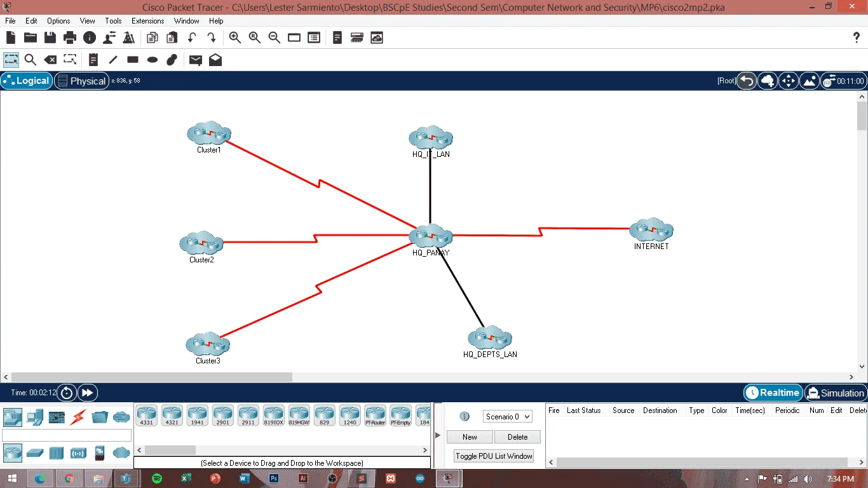Image resolution: width=868 pixels, height=488 pixels.
Task: Click New to create a scenario
Action: pyautogui.click(x=470, y=437)
